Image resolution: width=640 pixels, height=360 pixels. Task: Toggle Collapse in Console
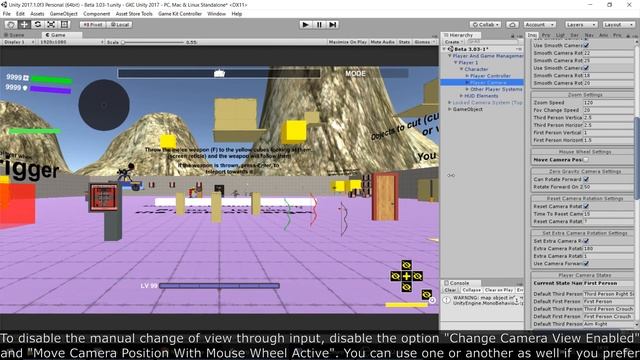click(471, 290)
